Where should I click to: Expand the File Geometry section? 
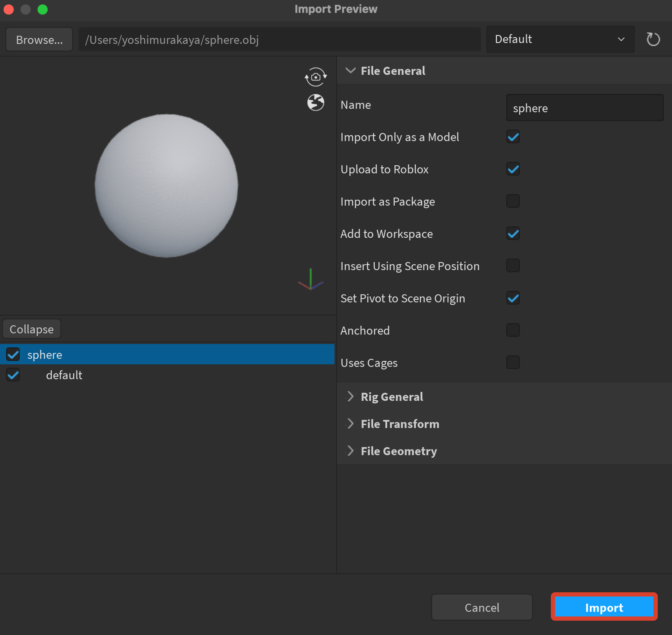(x=350, y=450)
